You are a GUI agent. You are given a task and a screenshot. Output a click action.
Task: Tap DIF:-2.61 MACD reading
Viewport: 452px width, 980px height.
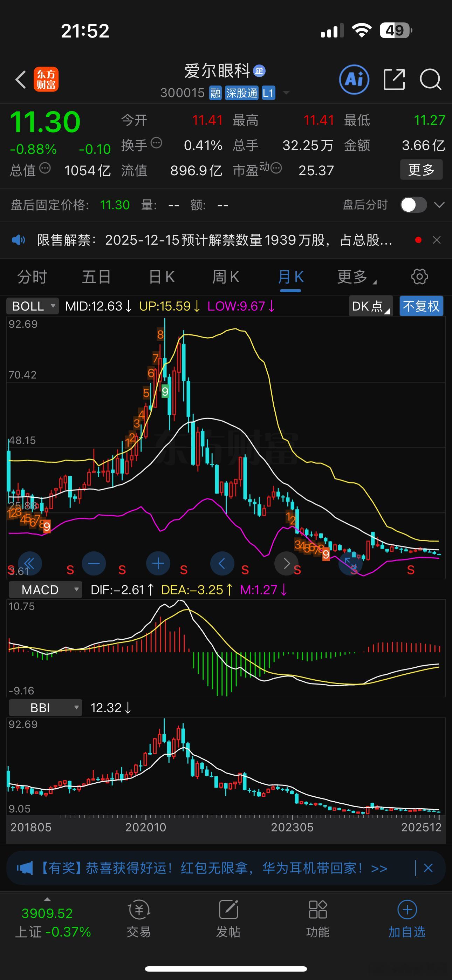pyautogui.click(x=122, y=590)
